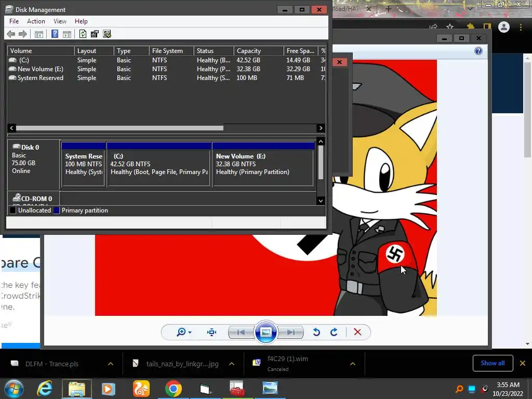Open a new Chrome tab with plus
This screenshot has height=399, width=532.
389,9
